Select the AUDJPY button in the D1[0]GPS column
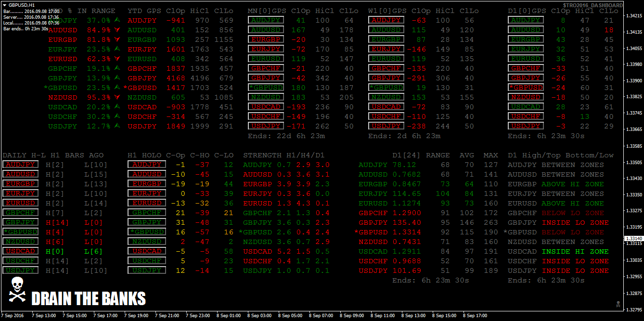Viewport: 644px width, 321px height. click(x=526, y=20)
